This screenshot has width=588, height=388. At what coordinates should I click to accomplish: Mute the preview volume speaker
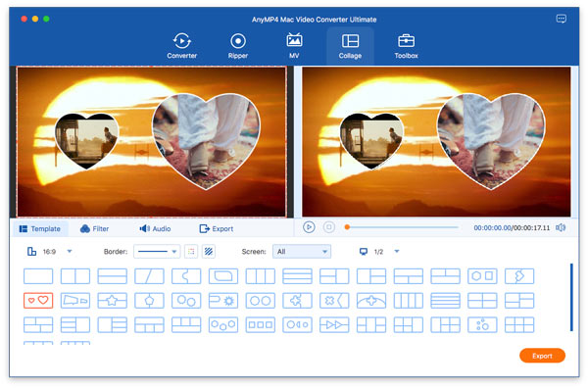(x=561, y=227)
